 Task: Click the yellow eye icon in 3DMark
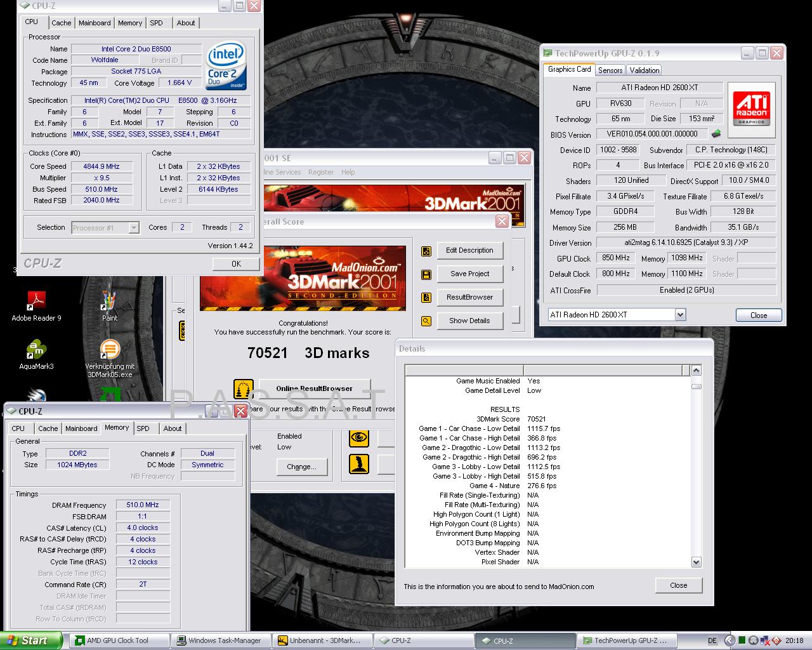click(x=359, y=437)
